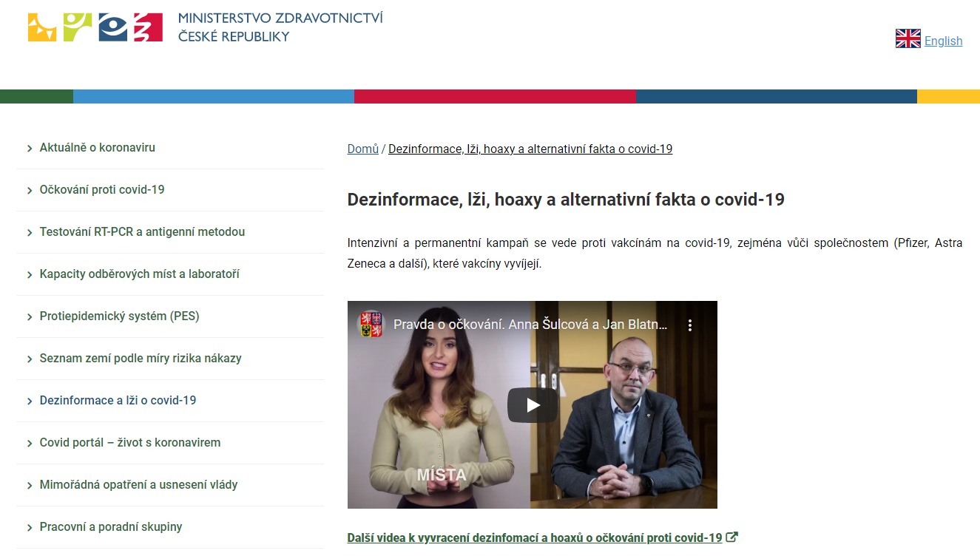
Task: Click the chevron beside Protiepidemický systém (PES)
Action: pos(30,317)
